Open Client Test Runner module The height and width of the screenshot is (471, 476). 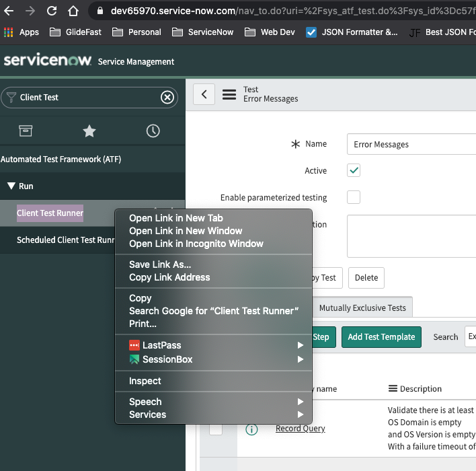pyautogui.click(x=50, y=213)
